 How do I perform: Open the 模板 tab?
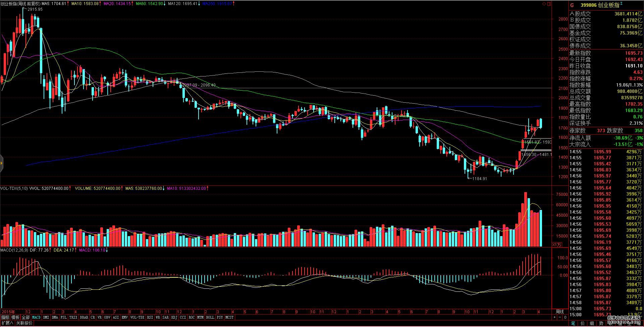[15, 317]
